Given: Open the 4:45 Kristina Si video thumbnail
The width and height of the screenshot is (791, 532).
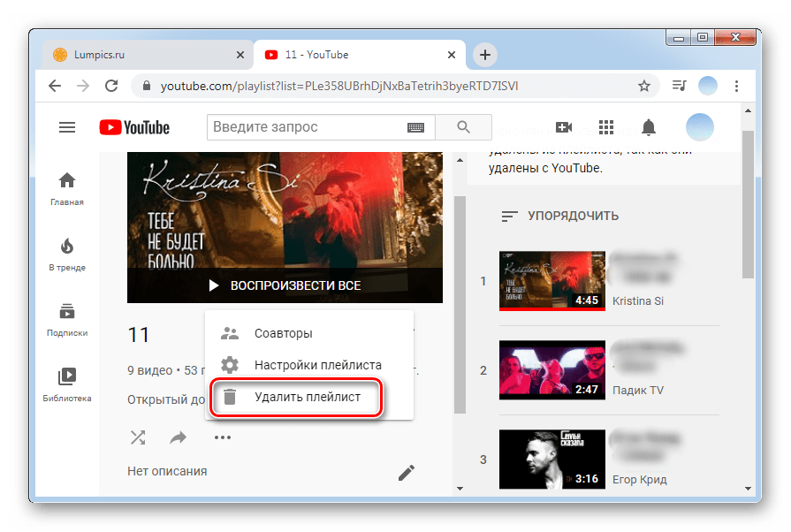Looking at the screenshot, I should pyautogui.click(x=551, y=280).
